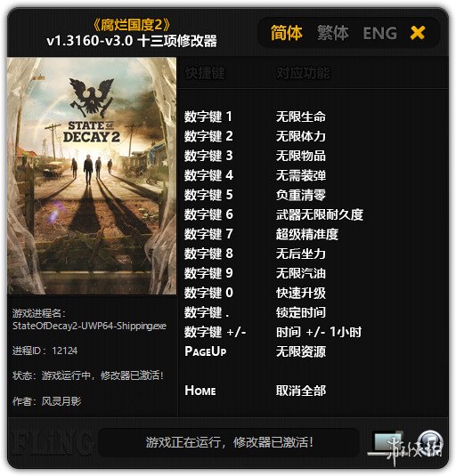The width and height of the screenshot is (456, 476).
Task: Enable 无需装弹 option
Action: pyautogui.click(x=301, y=175)
